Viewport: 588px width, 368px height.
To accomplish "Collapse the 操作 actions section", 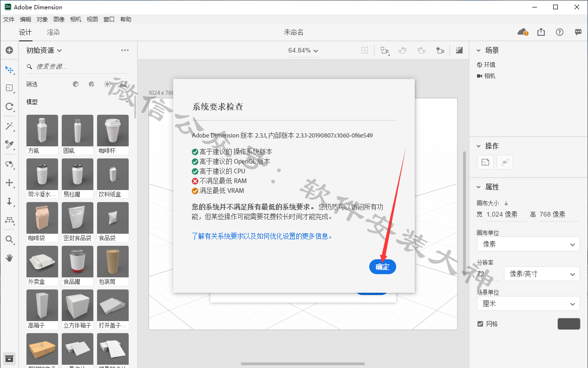I will pyautogui.click(x=479, y=146).
